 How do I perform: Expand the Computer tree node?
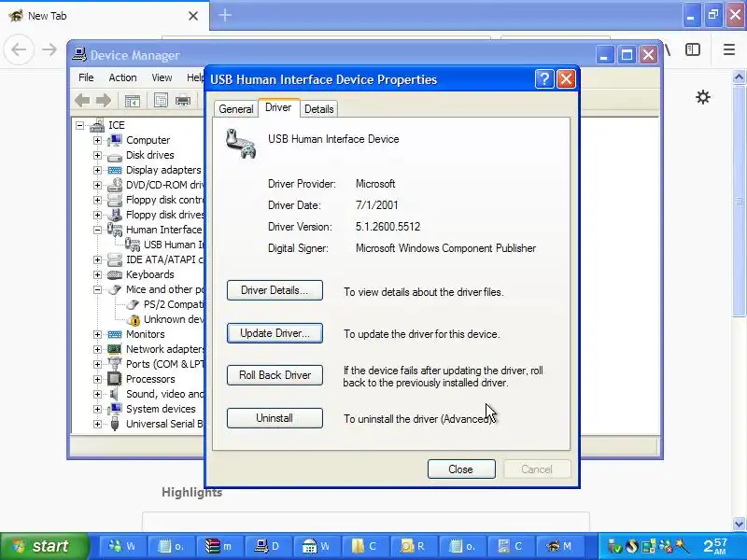pos(98,141)
